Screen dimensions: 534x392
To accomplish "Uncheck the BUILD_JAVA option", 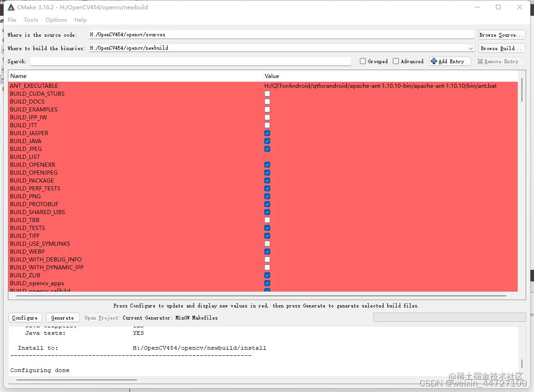I will click(267, 141).
